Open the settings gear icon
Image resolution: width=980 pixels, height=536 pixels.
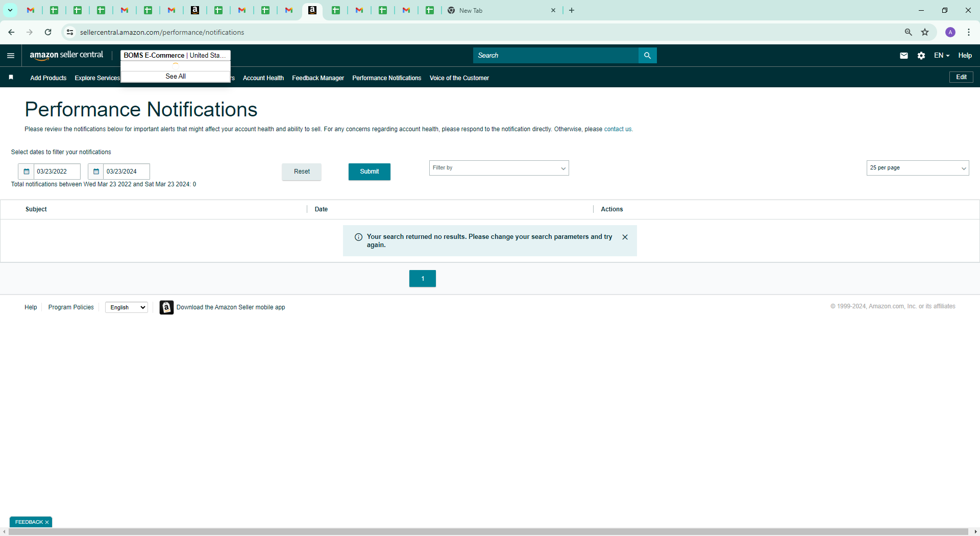(921, 56)
